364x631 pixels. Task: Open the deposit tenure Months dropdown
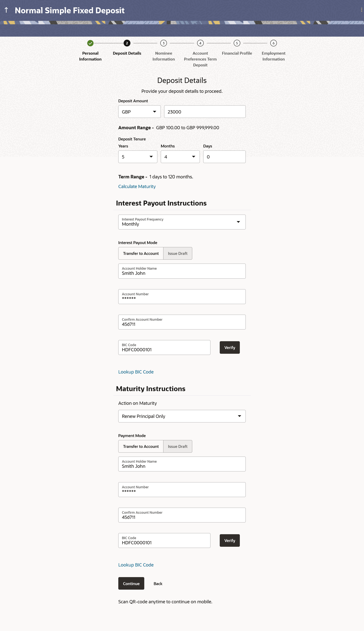tap(180, 157)
